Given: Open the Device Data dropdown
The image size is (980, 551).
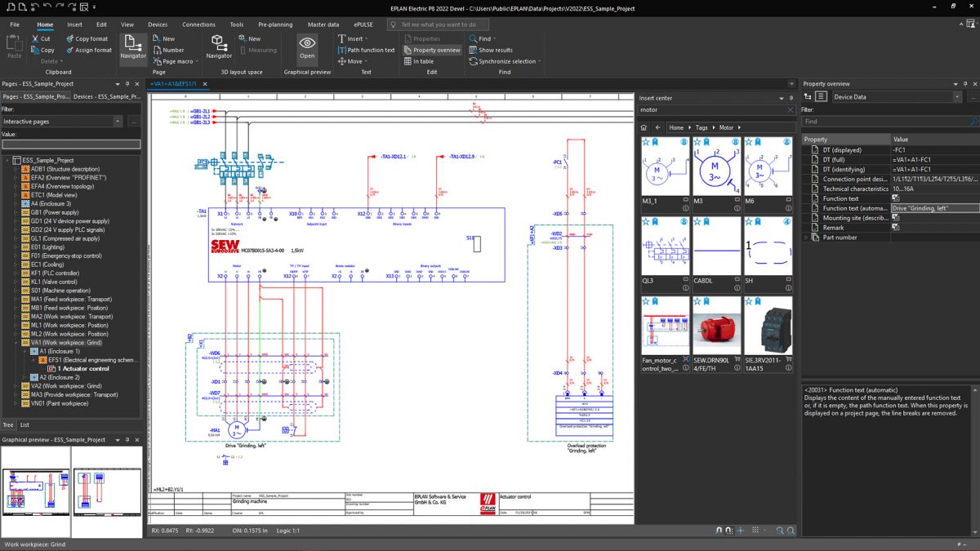Looking at the screenshot, I should [x=957, y=97].
